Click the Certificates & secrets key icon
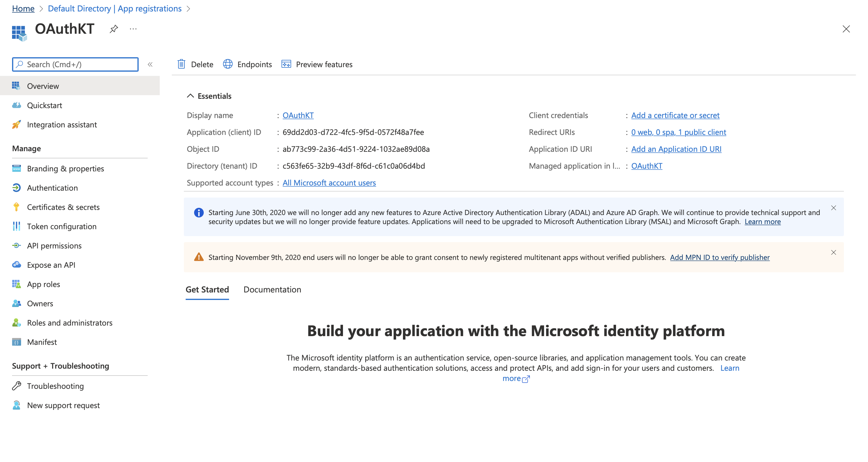The image size is (868, 462). (x=16, y=207)
